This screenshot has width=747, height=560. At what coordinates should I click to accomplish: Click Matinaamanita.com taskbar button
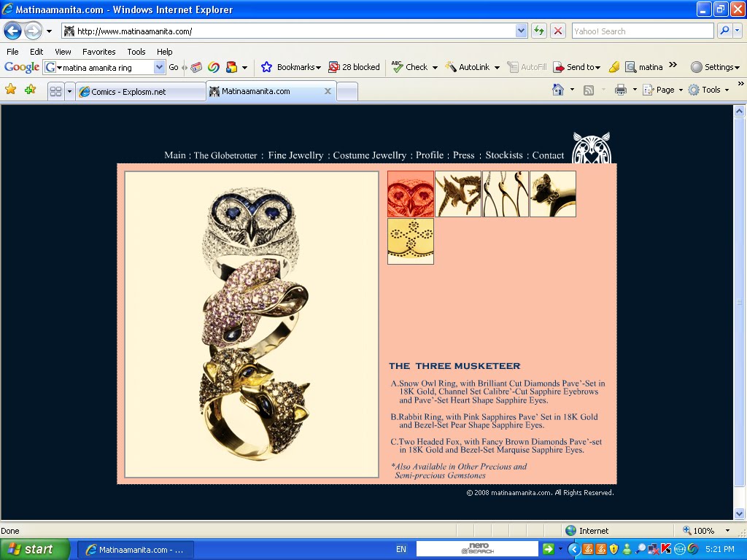[135, 550]
